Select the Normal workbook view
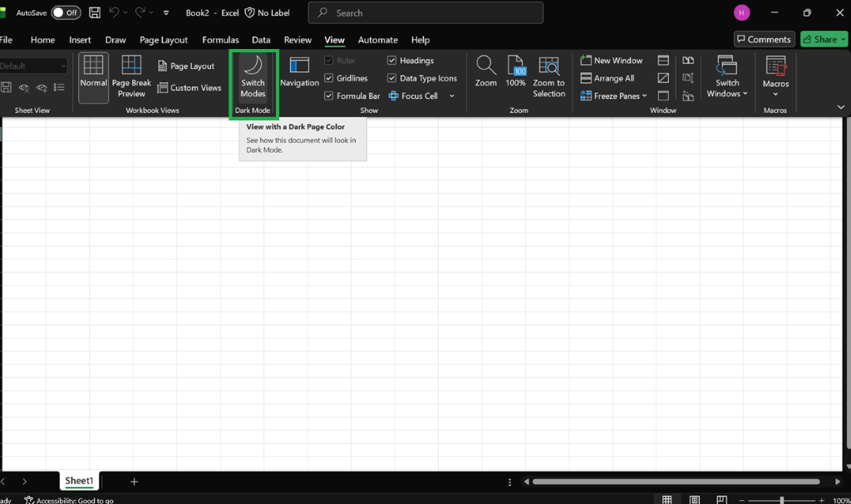 [x=93, y=77]
